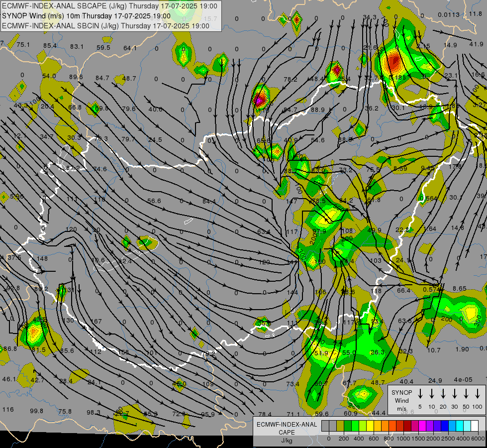
Task: Click the SYNOP Wind m/s legend label
Action: pos(401,400)
